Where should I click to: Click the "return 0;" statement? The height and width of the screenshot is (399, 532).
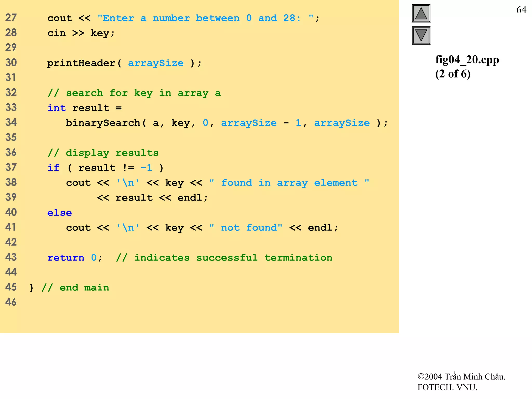point(75,258)
